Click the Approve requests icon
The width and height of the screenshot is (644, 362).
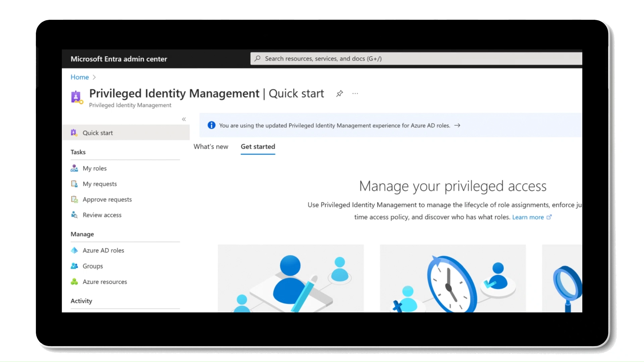[74, 199]
